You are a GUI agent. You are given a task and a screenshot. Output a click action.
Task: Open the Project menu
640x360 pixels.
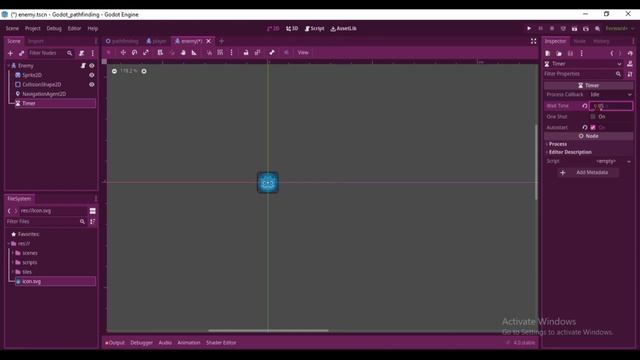click(x=33, y=29)
